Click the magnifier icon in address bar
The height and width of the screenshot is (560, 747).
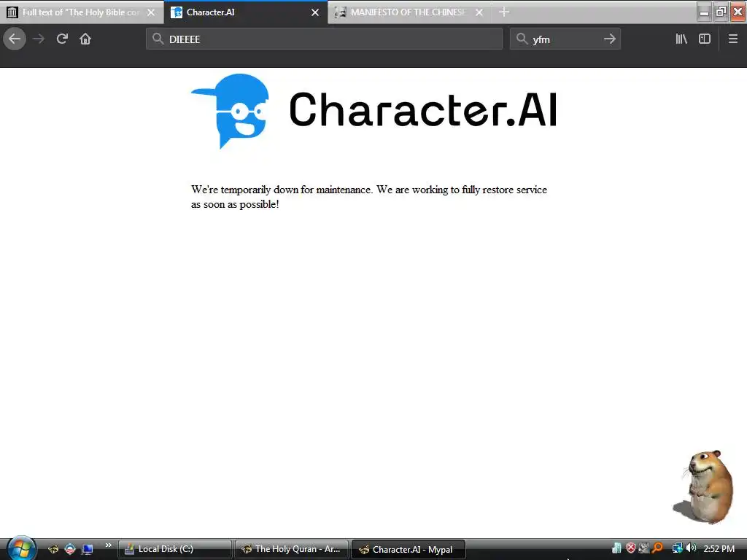(x=158, y=39)
